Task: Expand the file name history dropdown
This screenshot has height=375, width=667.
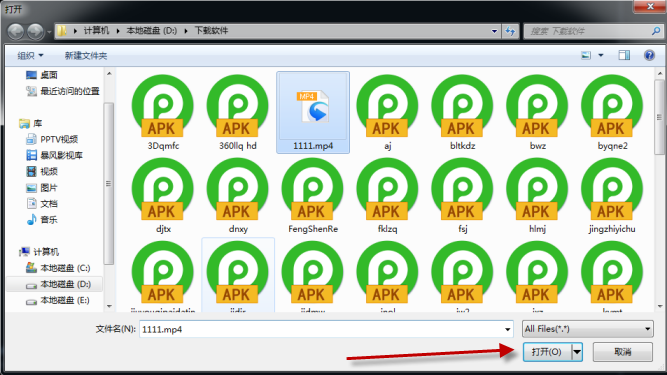Action: pyautogui.click(x=507, y=329)
